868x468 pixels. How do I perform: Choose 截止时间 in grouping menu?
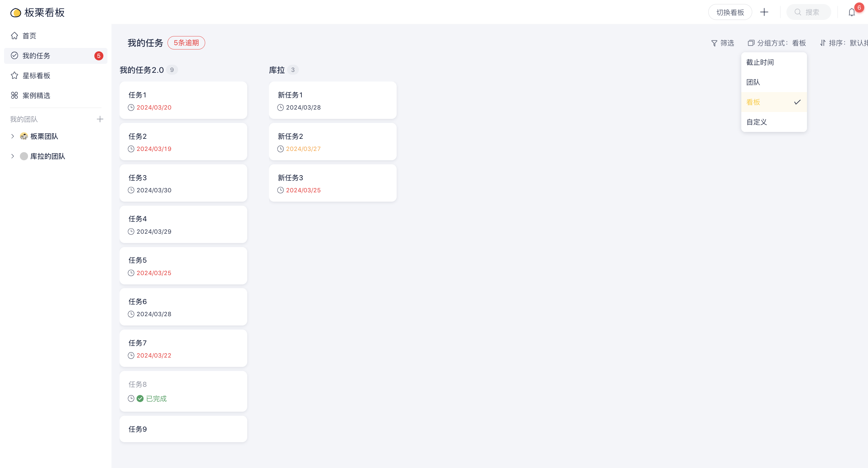[760, 62]
